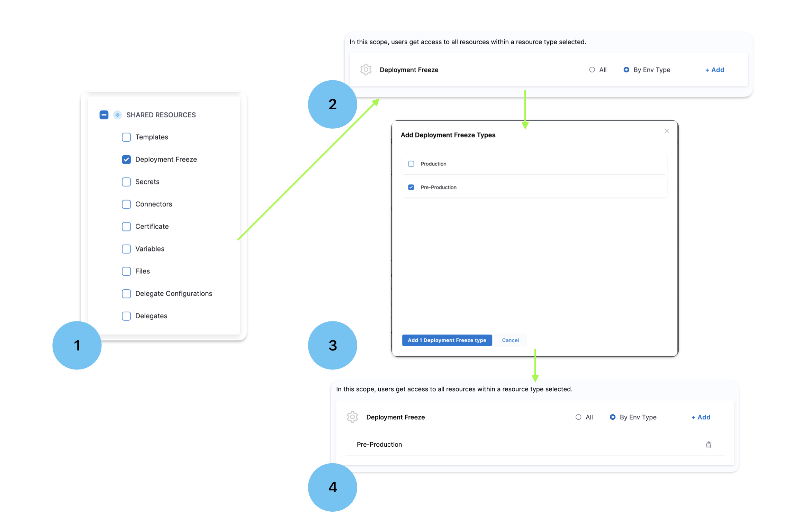Image resolution: width=812 pixels, height=530 pixels.
Task: Close the Add Deployment Freeze Types dialog
Action: 666,131
